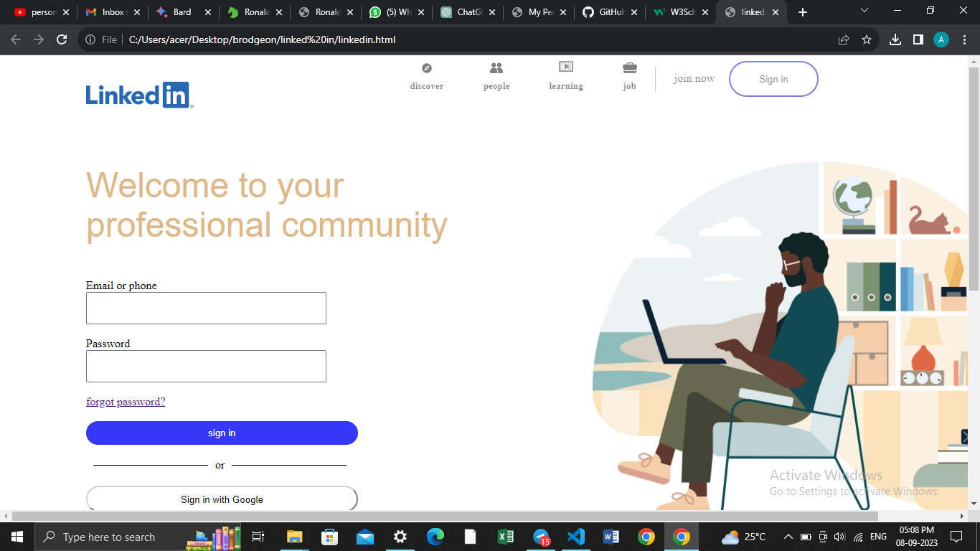Image resolution: width=980 pixels, height=551 pixels.
Task: Click the forgot password link
Action: point(126,402)
